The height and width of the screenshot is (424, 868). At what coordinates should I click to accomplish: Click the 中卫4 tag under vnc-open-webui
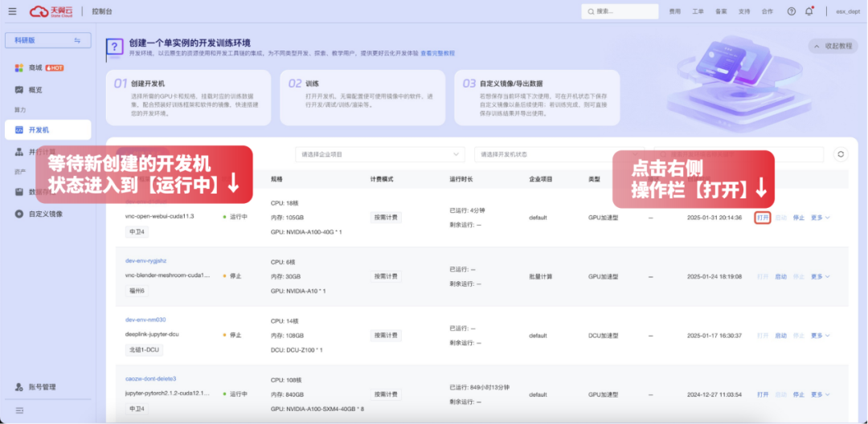click(137, 232)
